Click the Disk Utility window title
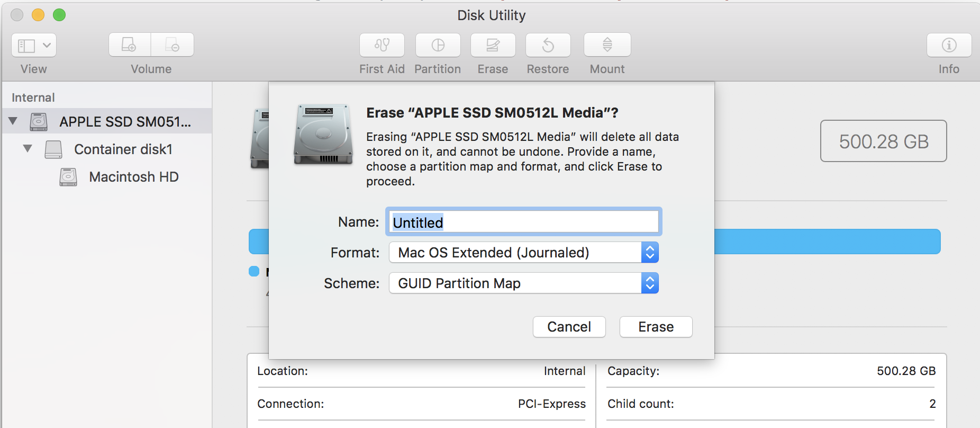 [492, 15]
